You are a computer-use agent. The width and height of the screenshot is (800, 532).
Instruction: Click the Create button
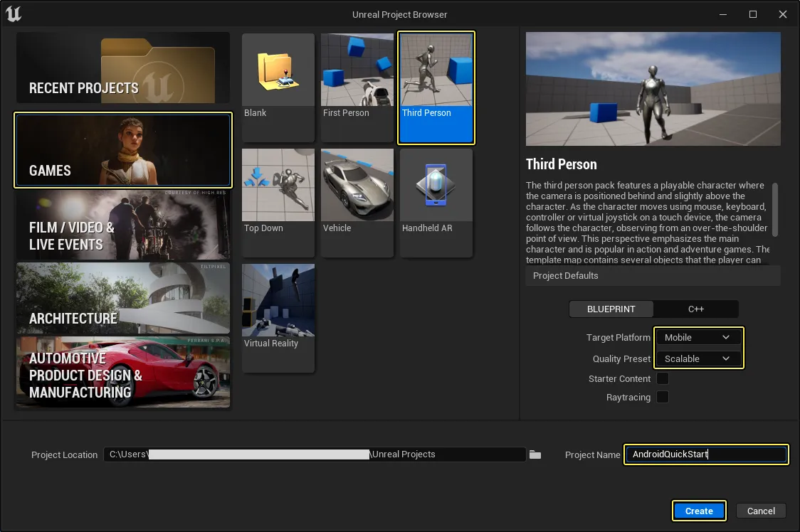699,511
